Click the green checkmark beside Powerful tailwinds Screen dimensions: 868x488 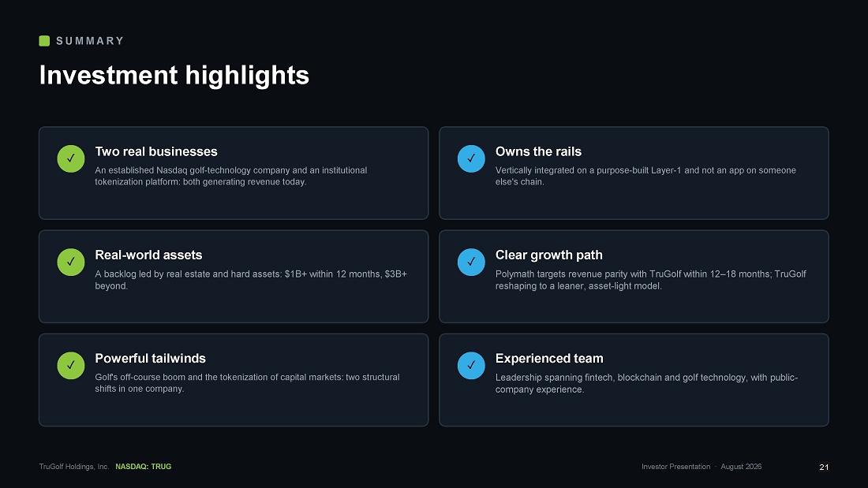point(71,366)
